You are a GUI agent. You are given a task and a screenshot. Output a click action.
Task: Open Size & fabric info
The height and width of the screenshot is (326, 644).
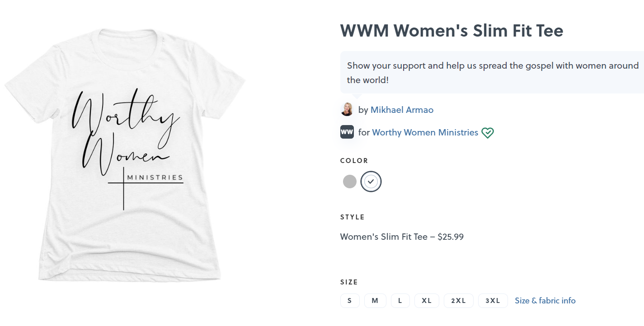coord(545,301)
